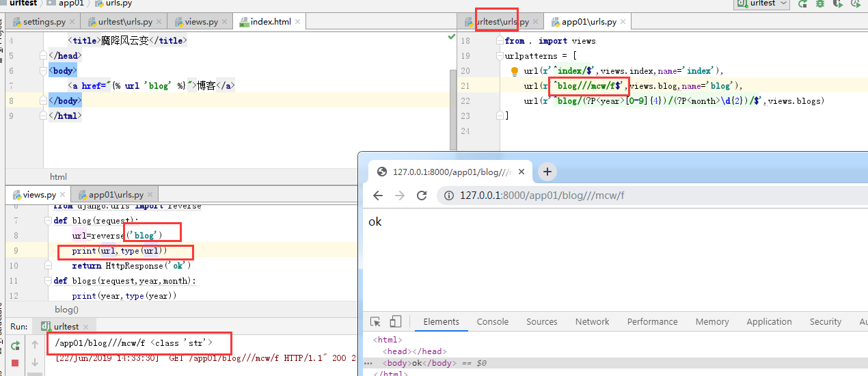The image size is (868, 376).
Task: Select the index.html editor tab
Action: point(271,22)
